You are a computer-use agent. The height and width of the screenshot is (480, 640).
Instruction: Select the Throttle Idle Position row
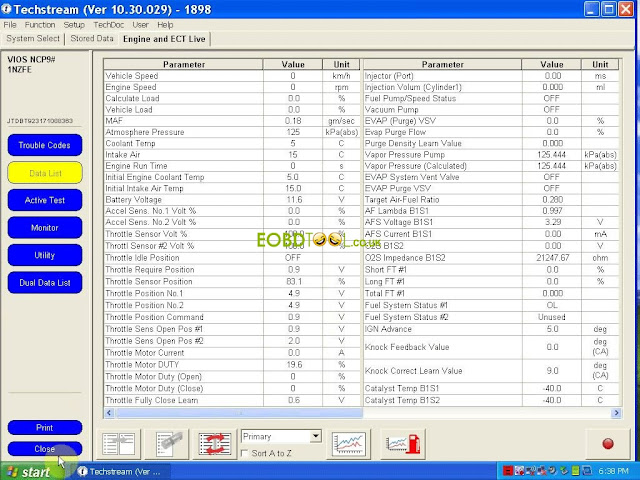click(232, 258)
